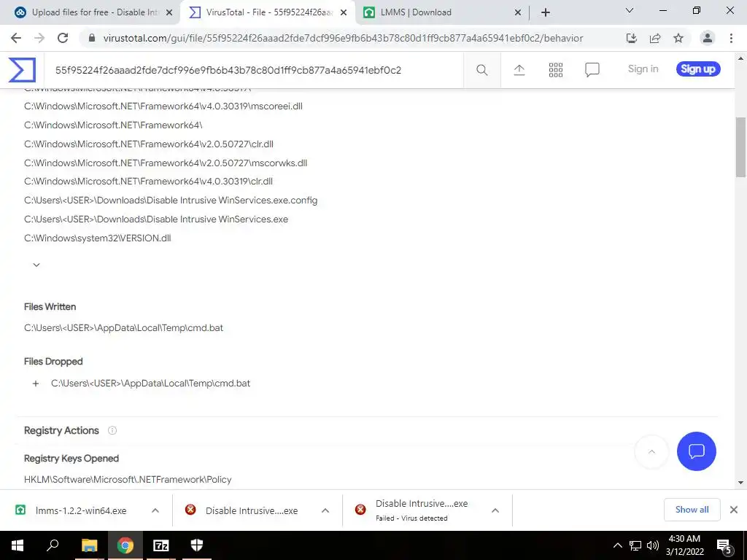Open the comments speech bubble icon in header

click(x=592, y=70)
